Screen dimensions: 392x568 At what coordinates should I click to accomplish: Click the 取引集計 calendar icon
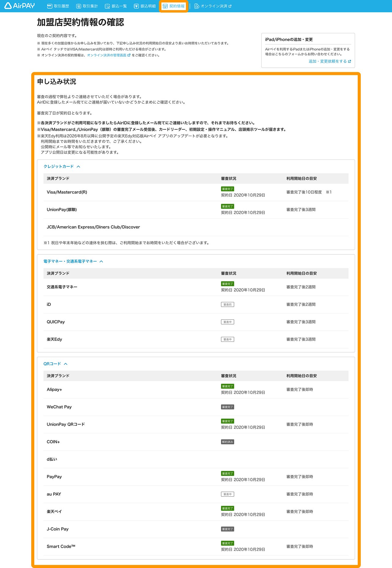[x=78, y=6]
